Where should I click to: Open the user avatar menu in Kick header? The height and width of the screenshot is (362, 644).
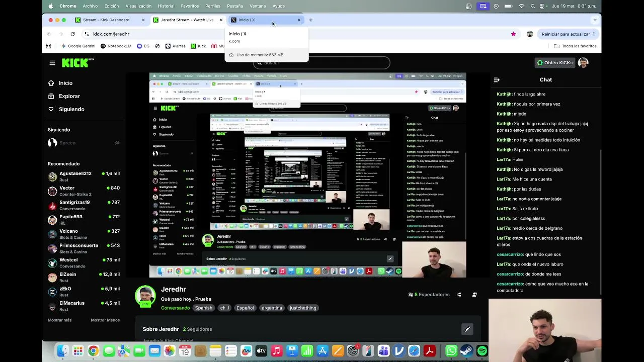coord(583,63)
